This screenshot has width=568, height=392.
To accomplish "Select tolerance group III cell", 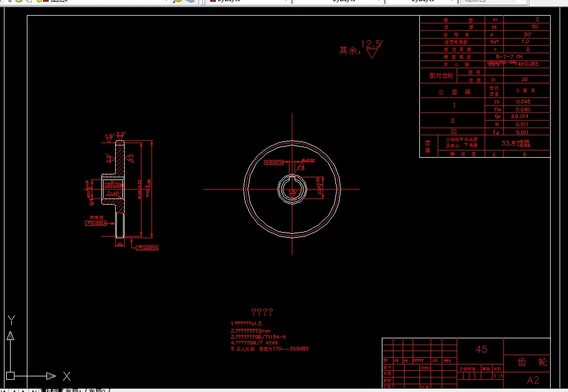I will (453, 131).
